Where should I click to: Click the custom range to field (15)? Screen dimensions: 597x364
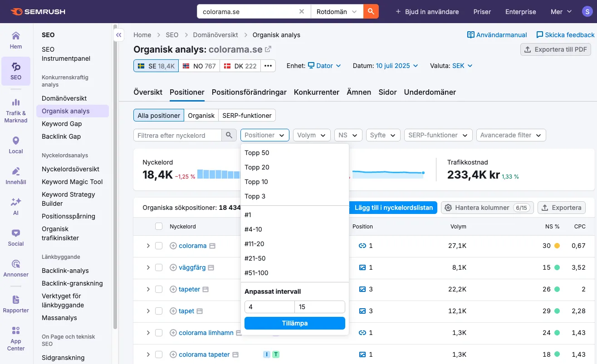[x=320, y=307]
